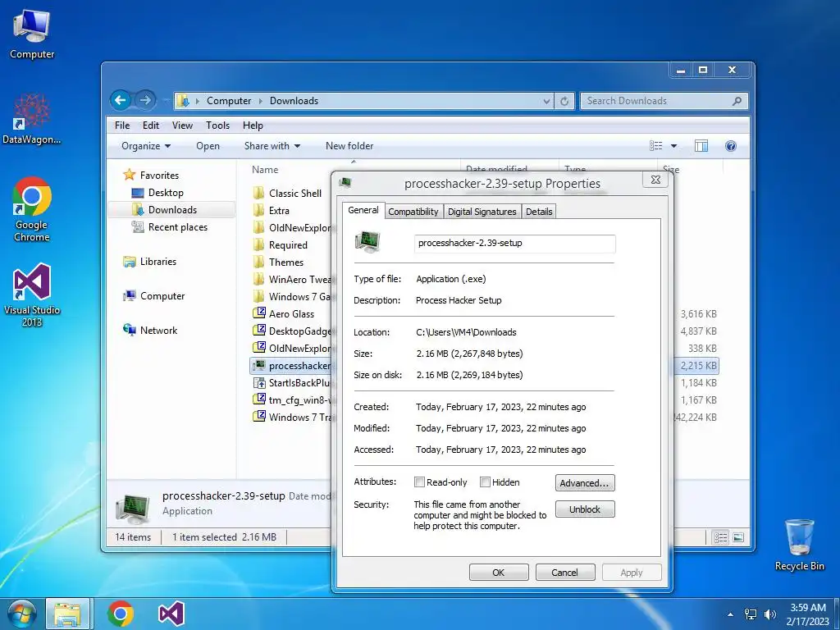This screenshot has height=630, width=840.
Task: Toggle the Hidden attribute checkbox
Action: pos(485,482)
